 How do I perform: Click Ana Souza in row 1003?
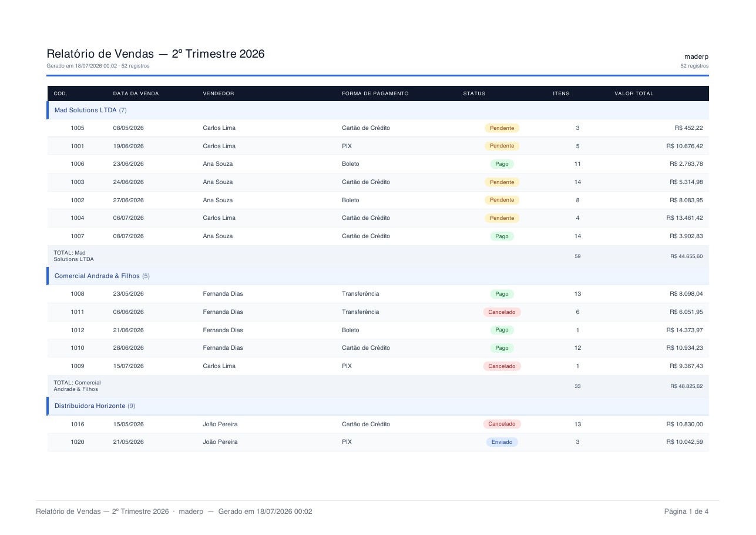[x=218, y=182]
